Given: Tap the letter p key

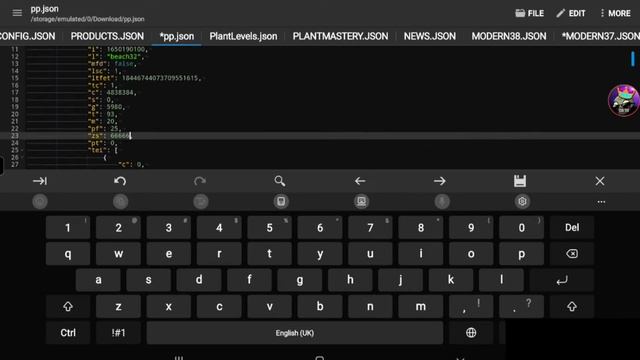Looking at the screenshot, I should click(x=522, y=254).
